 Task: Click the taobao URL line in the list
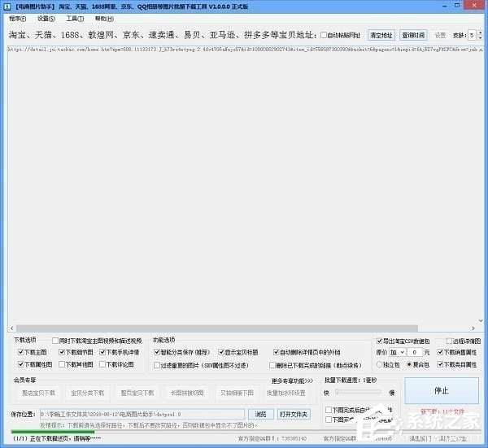point(242,49)
